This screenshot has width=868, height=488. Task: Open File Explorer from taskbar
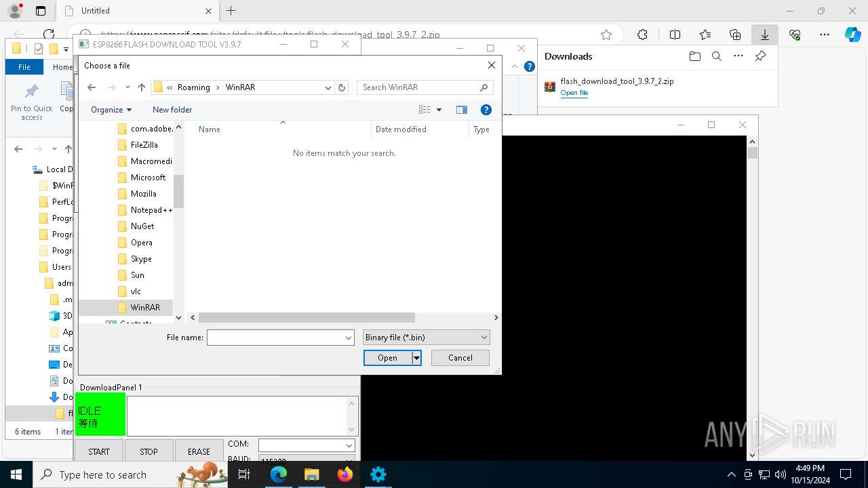pos(312,474)
